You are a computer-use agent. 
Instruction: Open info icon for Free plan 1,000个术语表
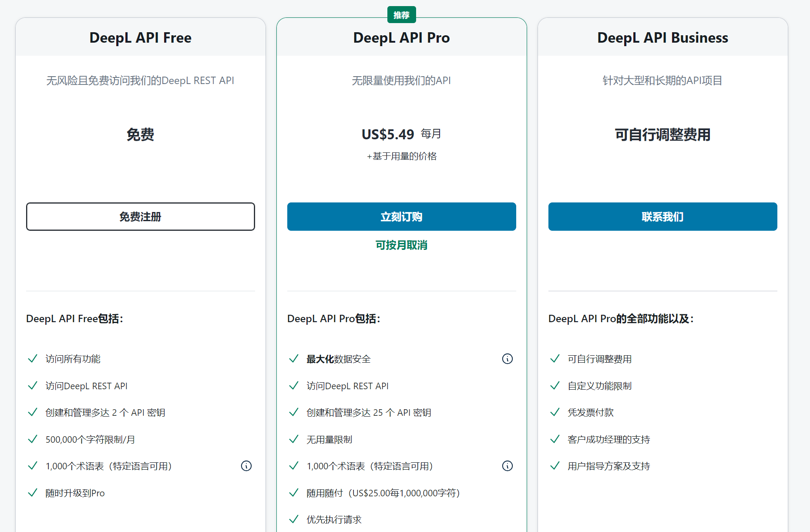point(246,466)
